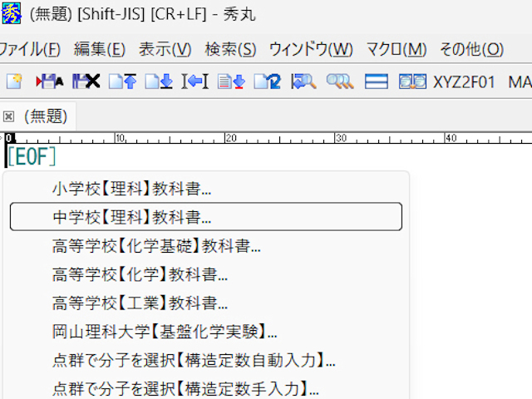Open the 検索(S) menu
The height and width of the screenshot is (399, 532).
pos(230,49)
